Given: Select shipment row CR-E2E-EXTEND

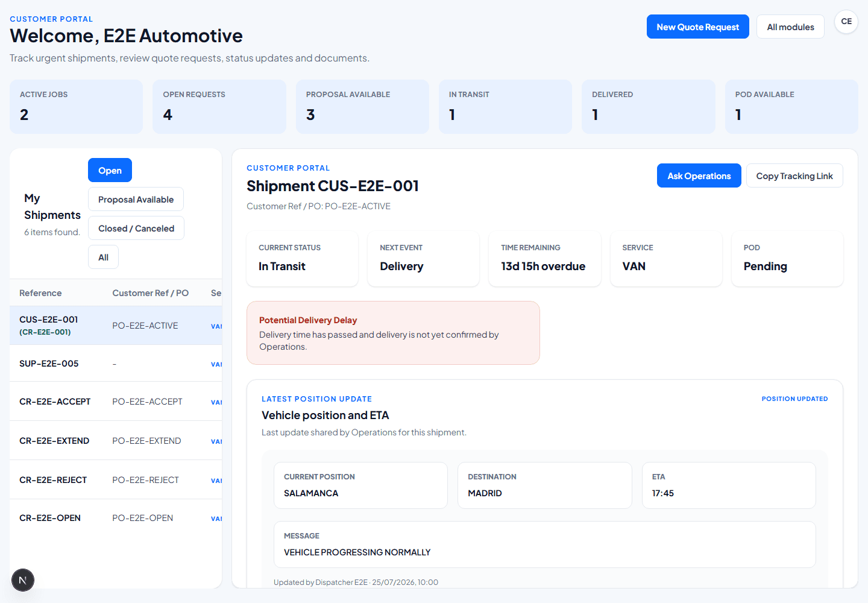Looking at the screenshot, I should coord(116,441).
